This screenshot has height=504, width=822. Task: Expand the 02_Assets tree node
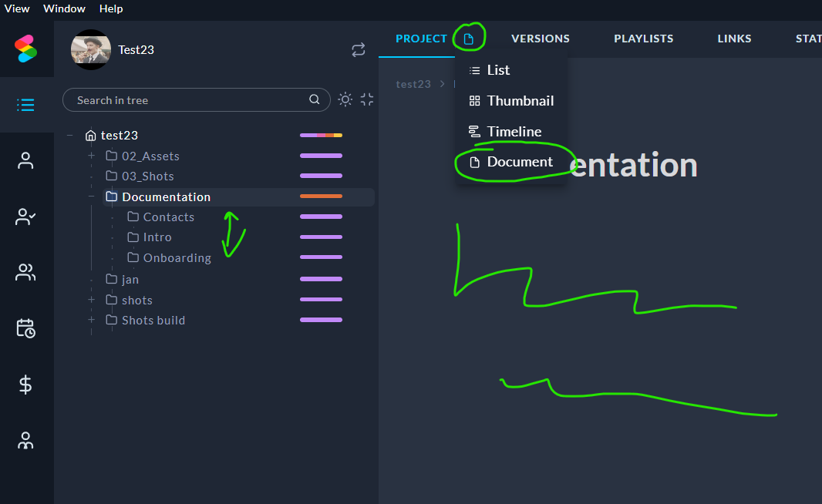point(91,156)
